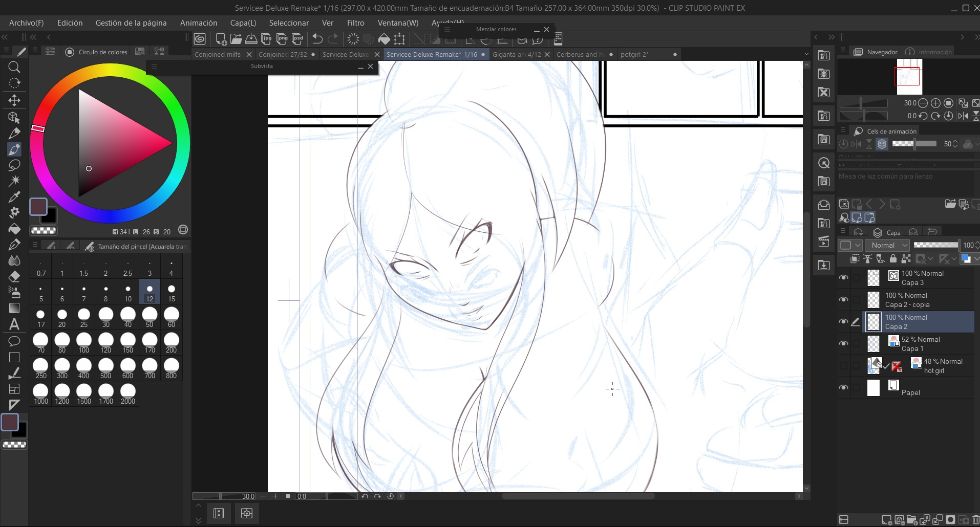Open the brush size panel menu
Viewport: 980px width, 527px height.
click(x=35, y=245)
